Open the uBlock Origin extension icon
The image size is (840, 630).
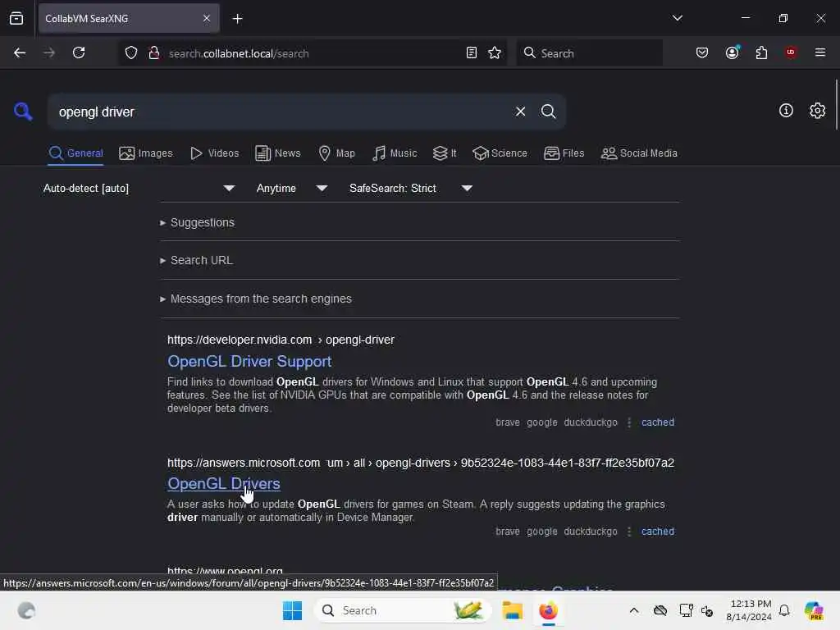(x=791, y=52)
